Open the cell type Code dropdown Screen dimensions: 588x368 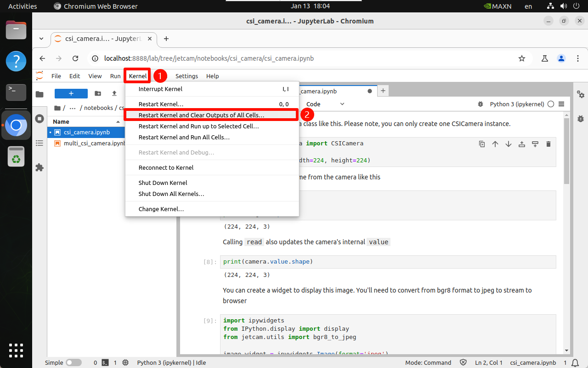(x=325, y=104)
